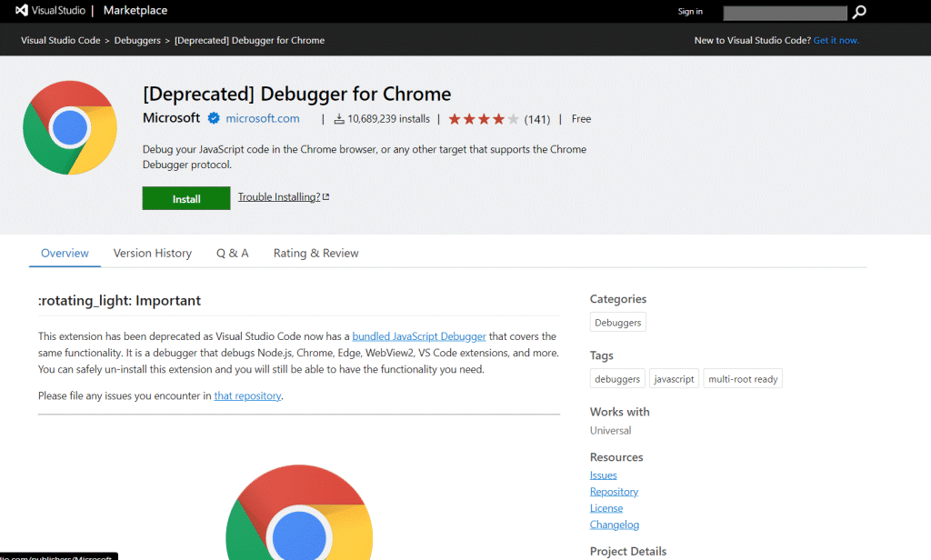Focus the Marketplace search field
The height and width of the screenshot is (560, 931).
pyautogui.click(x=785, y=13)
